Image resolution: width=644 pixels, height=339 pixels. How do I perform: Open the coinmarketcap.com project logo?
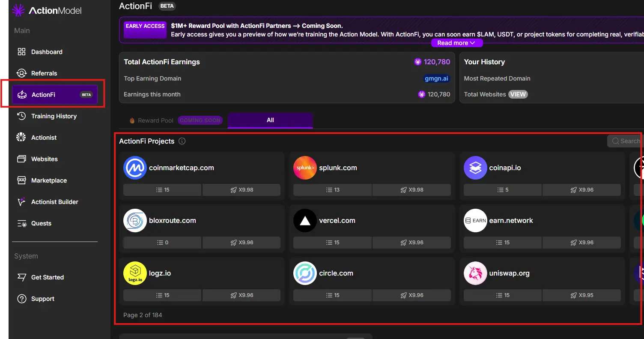[135, 168]
